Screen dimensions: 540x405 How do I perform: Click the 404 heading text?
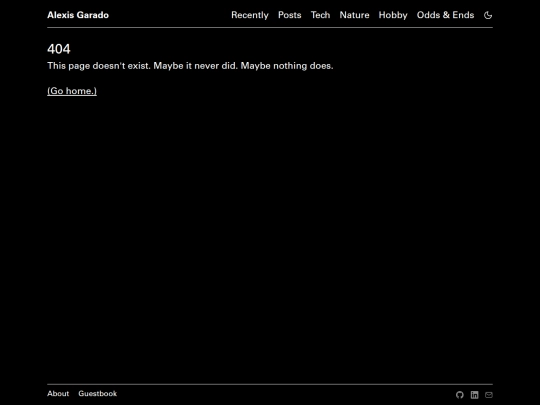pyautogui.click(x=59, y=49)
